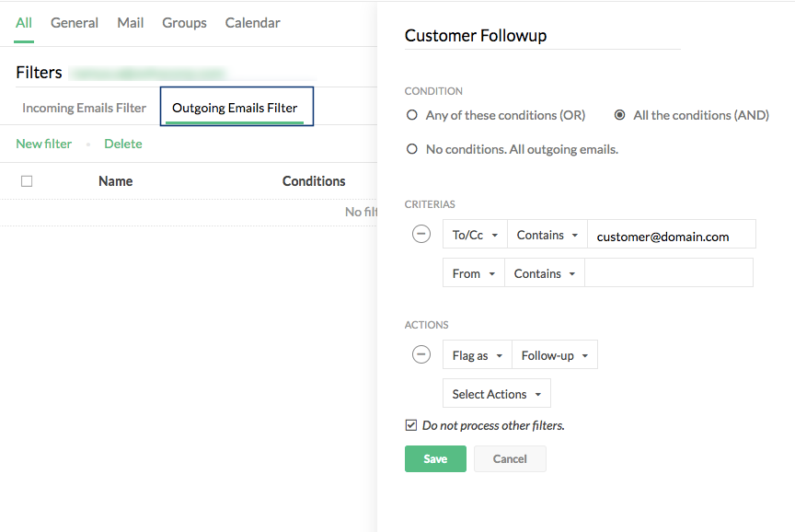Uncheck 'Do not process other filters'
This screenshot has height=532, width=795.
[411, 425]
